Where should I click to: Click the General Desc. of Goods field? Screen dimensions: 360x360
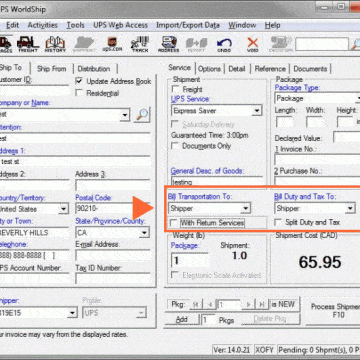[217, 182]
